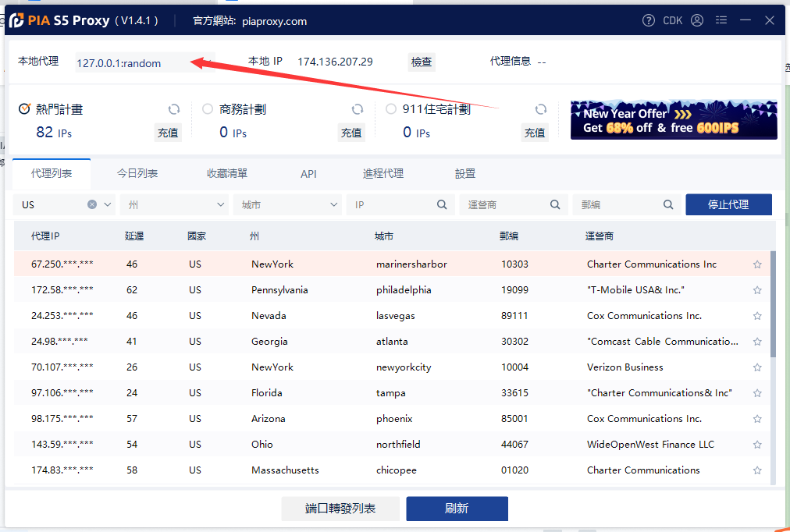Image resolution: width=790 pixels, height=532 pixels.
Task: Open the 本地代理 127.0.0.1:random dropdown
Action: (x=145, y=62)
